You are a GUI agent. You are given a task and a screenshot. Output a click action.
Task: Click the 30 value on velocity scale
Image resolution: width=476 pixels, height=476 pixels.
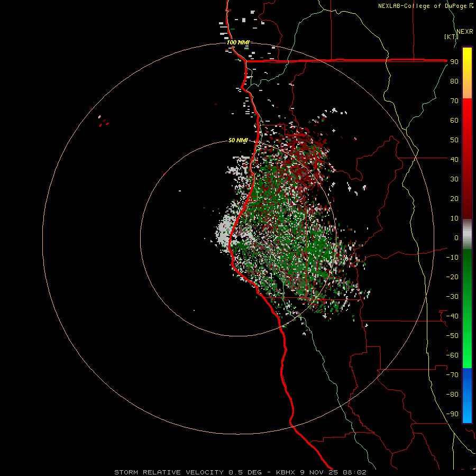[x=454, y=179]
